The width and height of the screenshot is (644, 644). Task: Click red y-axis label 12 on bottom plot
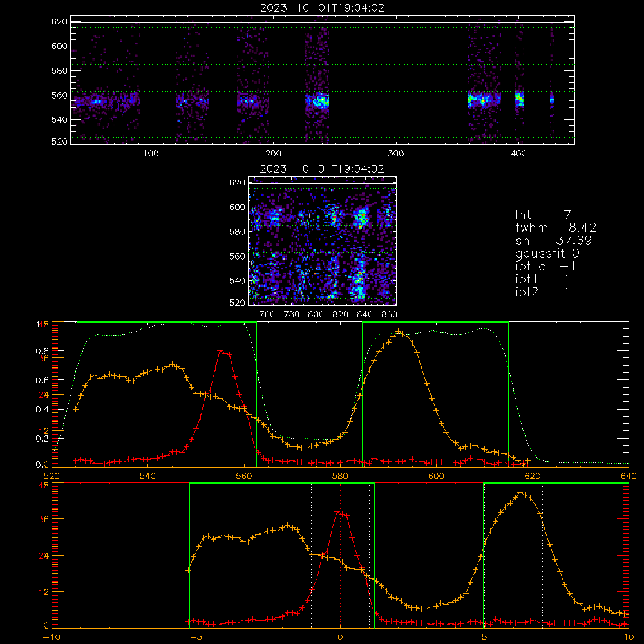tap(44, 592)
